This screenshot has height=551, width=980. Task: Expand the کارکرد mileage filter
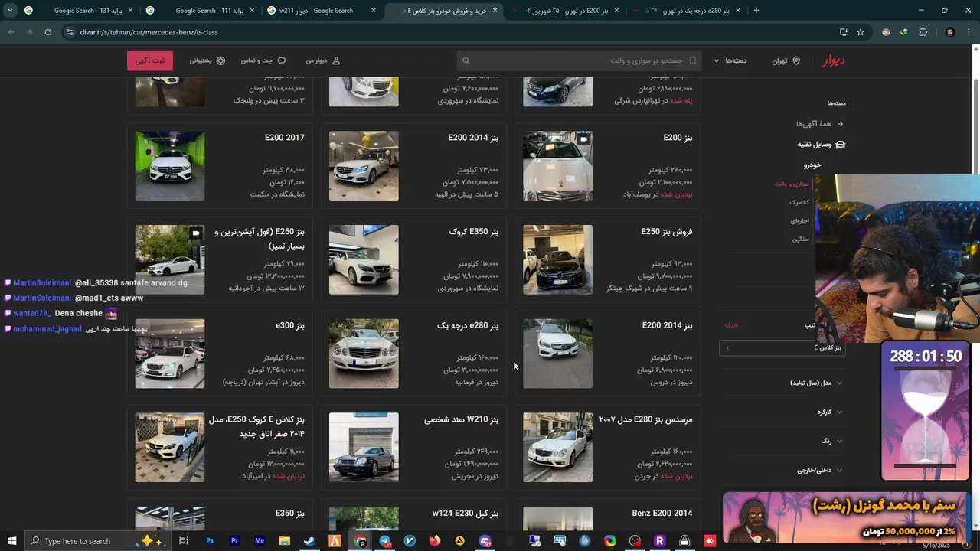829,412
